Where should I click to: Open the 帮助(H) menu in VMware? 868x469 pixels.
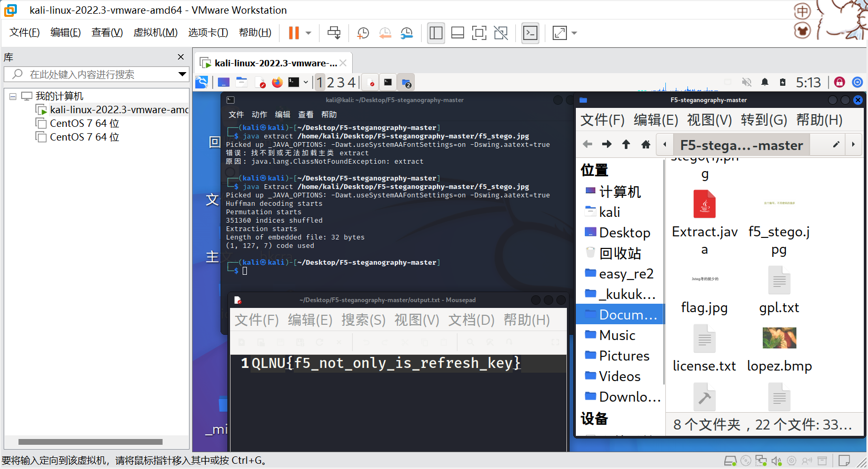coord(255,33)
